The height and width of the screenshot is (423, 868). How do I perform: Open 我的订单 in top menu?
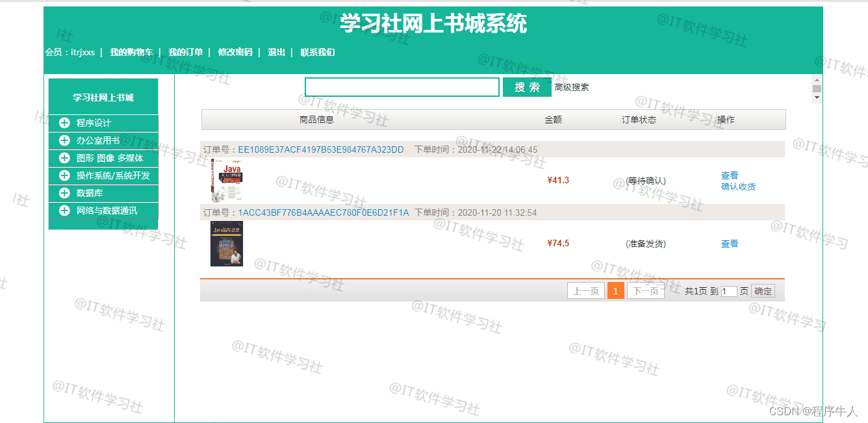pyautogui.click(x=186, y=52)
